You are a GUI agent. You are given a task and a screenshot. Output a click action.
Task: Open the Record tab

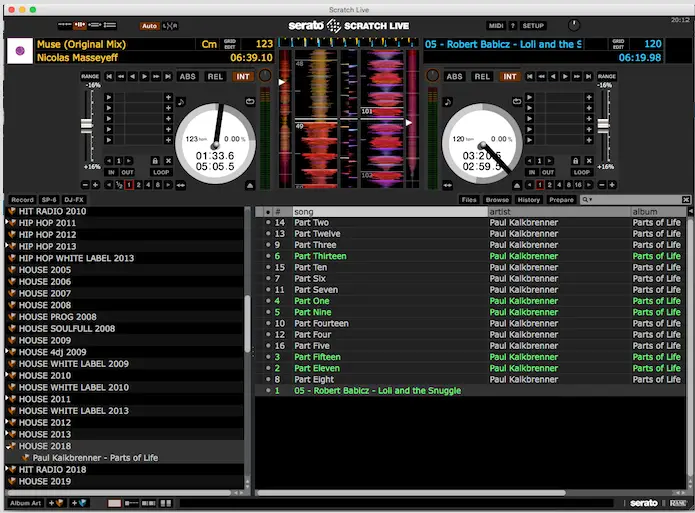point(22,200)
